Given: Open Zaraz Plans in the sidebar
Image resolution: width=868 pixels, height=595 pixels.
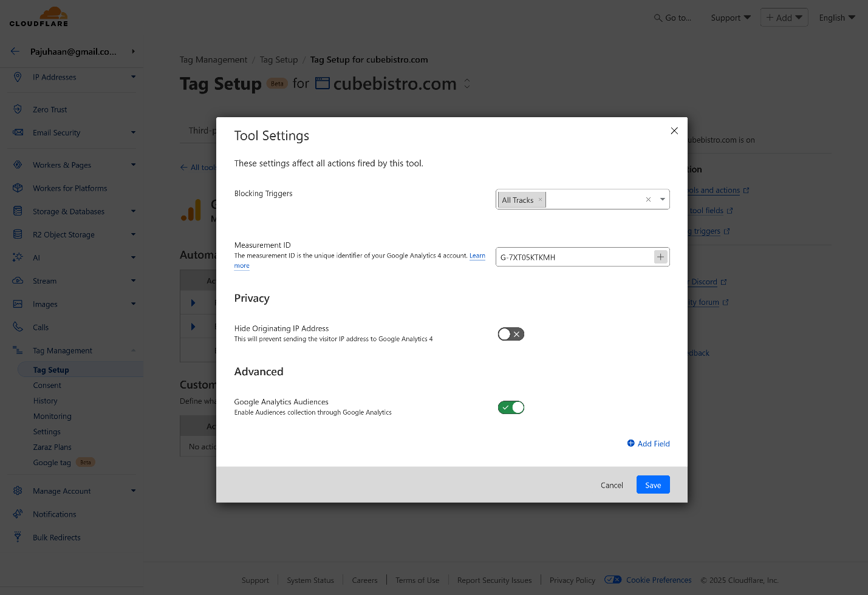Looking at the screenshot, I should coord(52,447).
